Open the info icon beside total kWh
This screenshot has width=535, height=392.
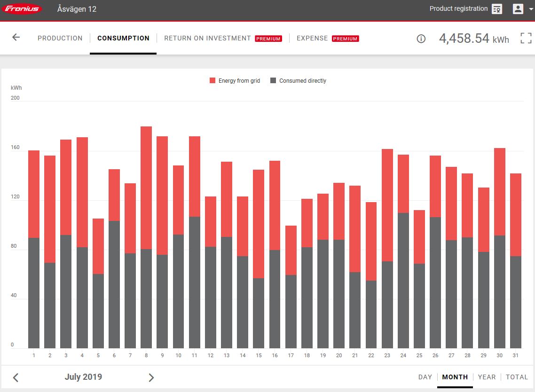tap(421, 39)
